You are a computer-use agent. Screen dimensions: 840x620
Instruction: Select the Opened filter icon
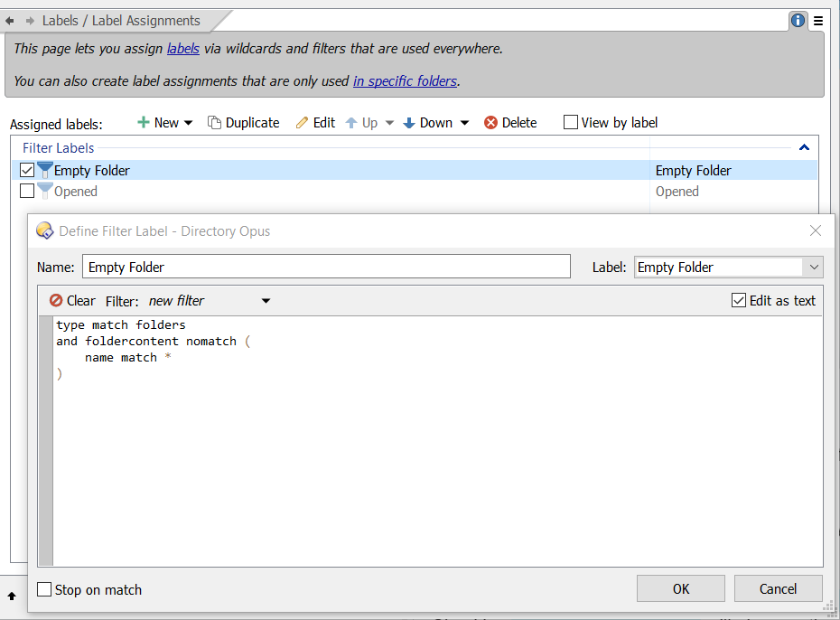tap(45, 191)
